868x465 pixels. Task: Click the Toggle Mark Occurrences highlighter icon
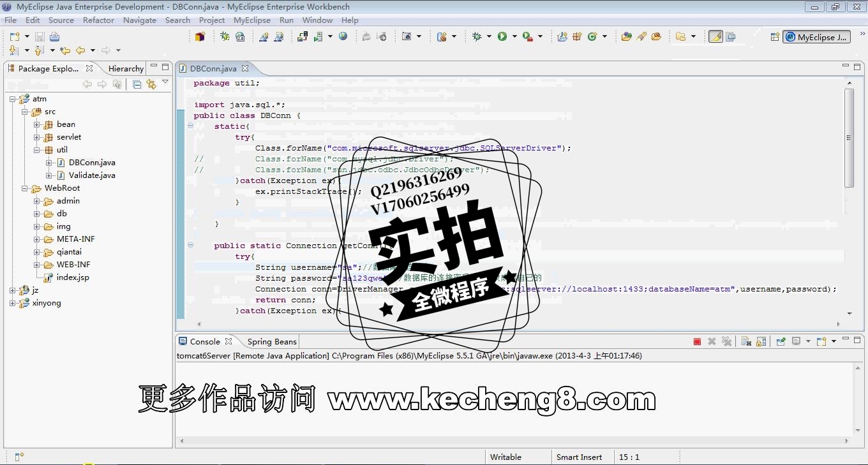coord(715,37)
